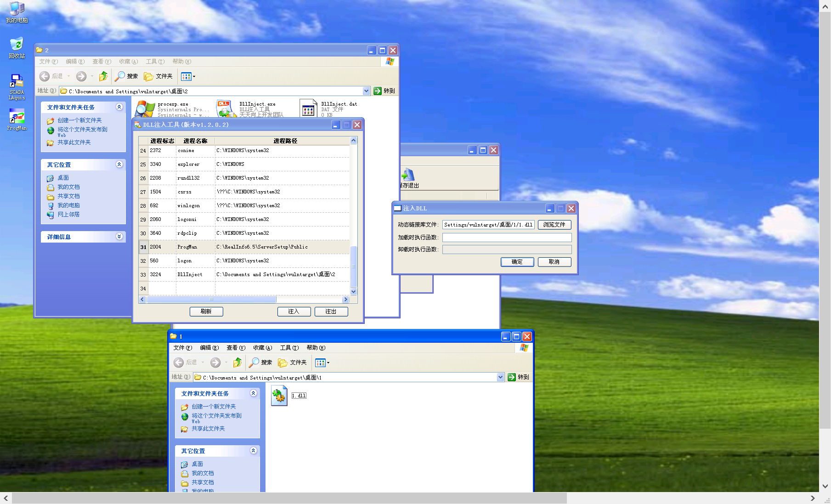Select the winlogon process row
Viewport: 831px width, 504px height.
244,205
